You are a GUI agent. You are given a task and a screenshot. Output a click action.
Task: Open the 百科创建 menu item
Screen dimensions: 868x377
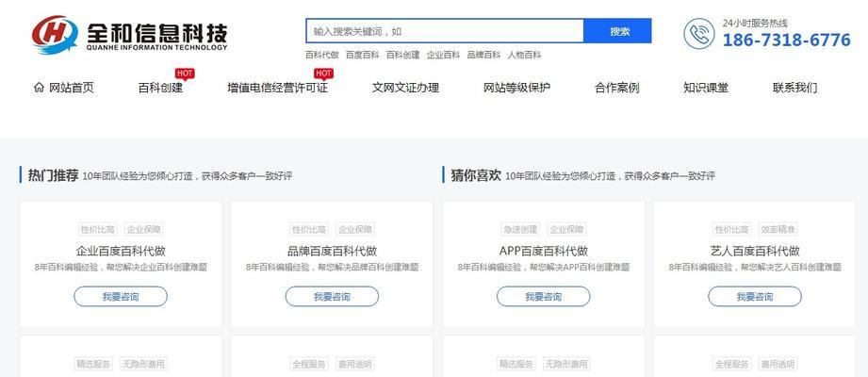coord(160,88)
